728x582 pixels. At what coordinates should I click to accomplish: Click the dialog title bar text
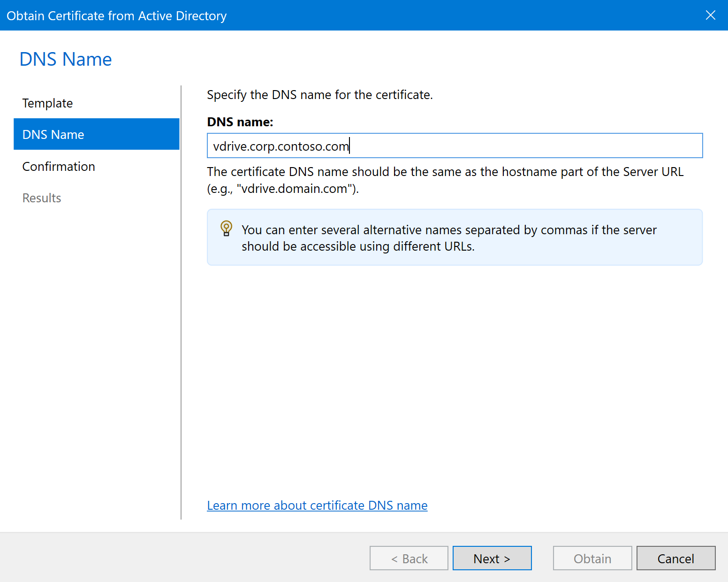click(116, 16)
